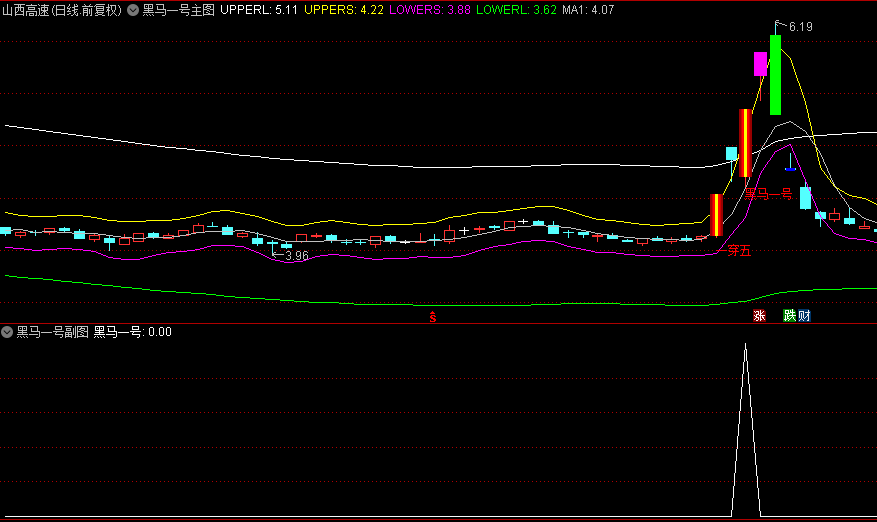Viewport: 877px width, 522px height.
Task: Click the UPPERL: 5.11 value label
Action: (x=258, y=10)
